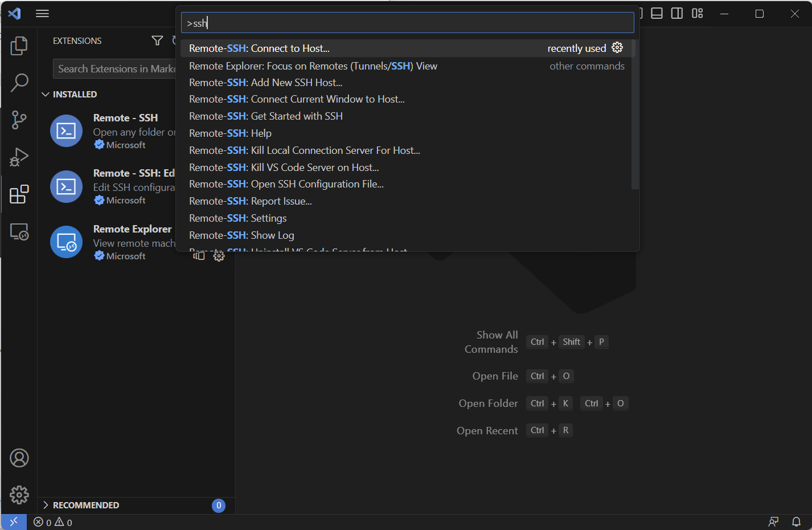The width and height of the screenshot is (812, 530).
Task: Open Remote Explorer extension gear settings
Action: (219, 256)
